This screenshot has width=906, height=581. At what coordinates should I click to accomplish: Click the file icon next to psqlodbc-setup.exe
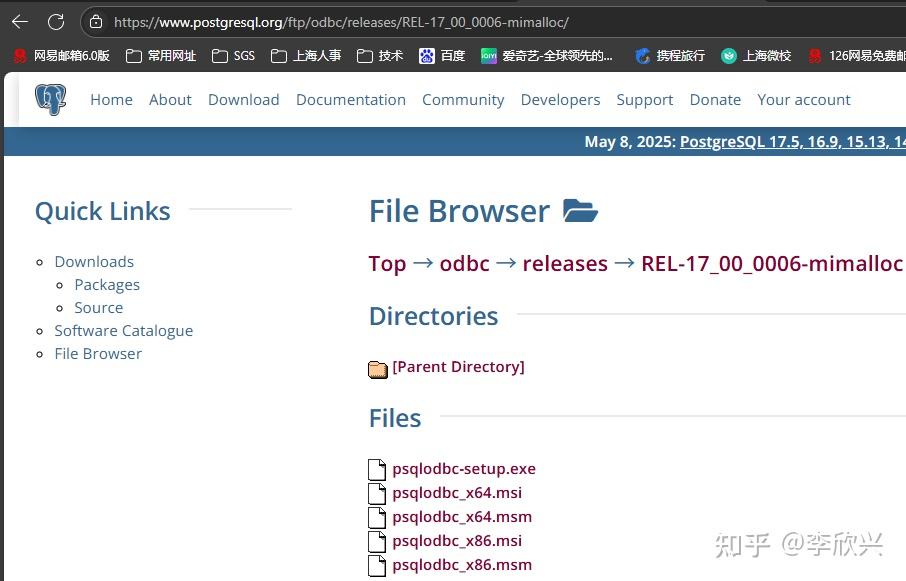coord(377,469)
